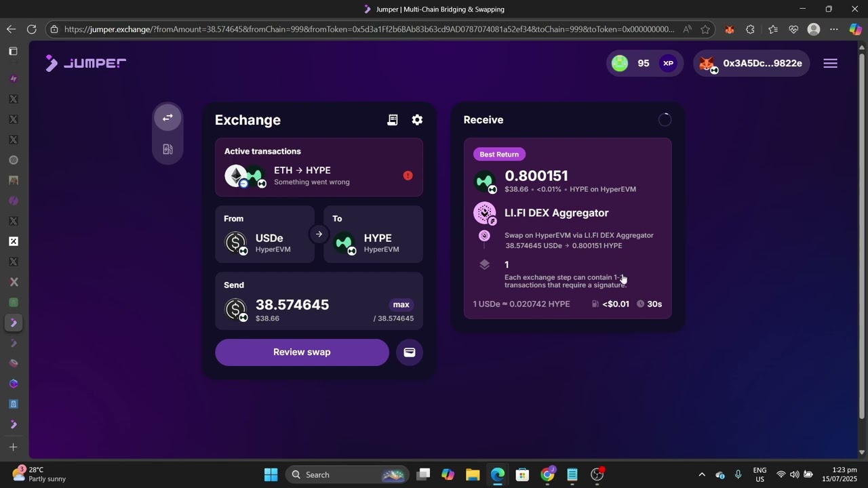Open Browser essentials heart icon

(793, 29)
